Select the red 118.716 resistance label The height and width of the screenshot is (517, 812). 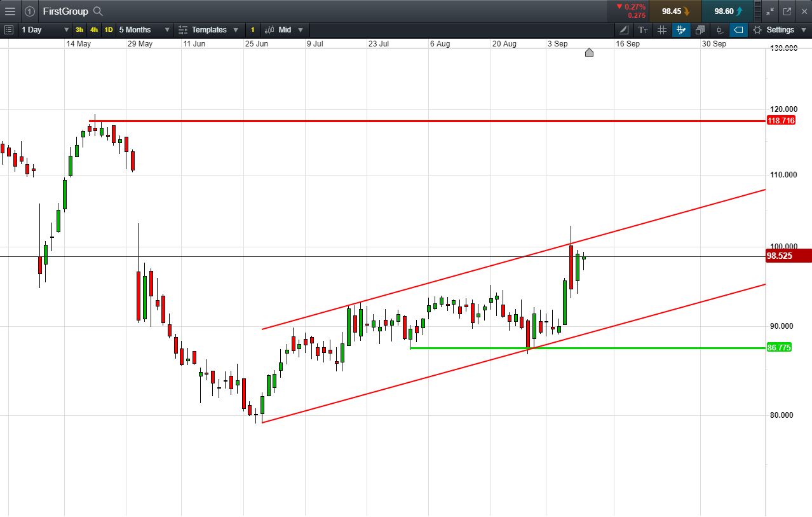[781, 120]
